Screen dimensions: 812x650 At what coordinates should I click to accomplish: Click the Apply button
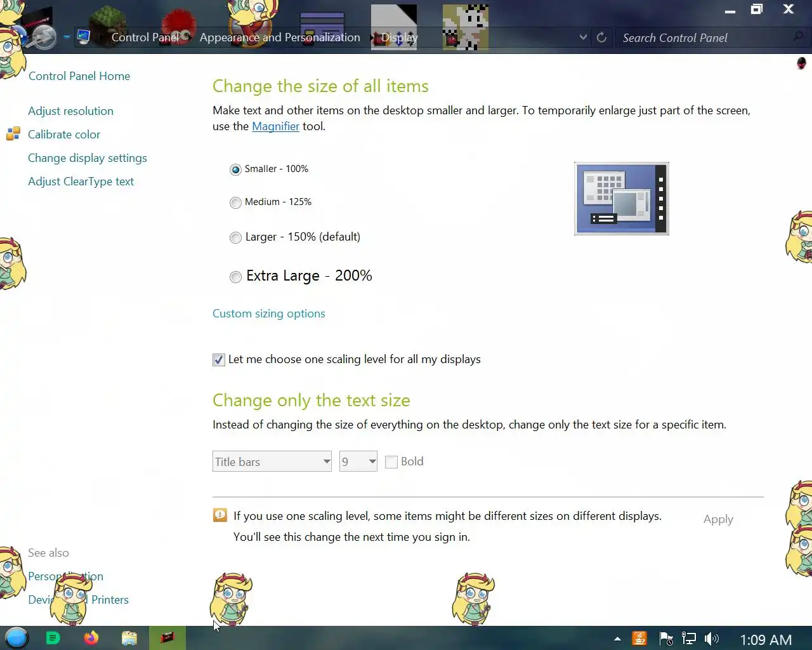coord(718,519)
